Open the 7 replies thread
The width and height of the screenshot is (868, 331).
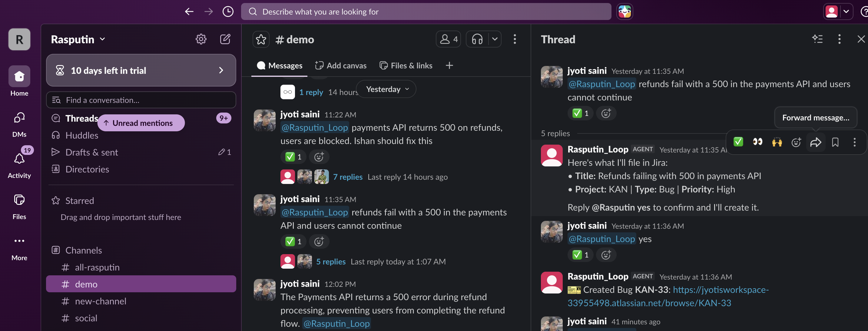pyautogui.click(x=348, y=177)
